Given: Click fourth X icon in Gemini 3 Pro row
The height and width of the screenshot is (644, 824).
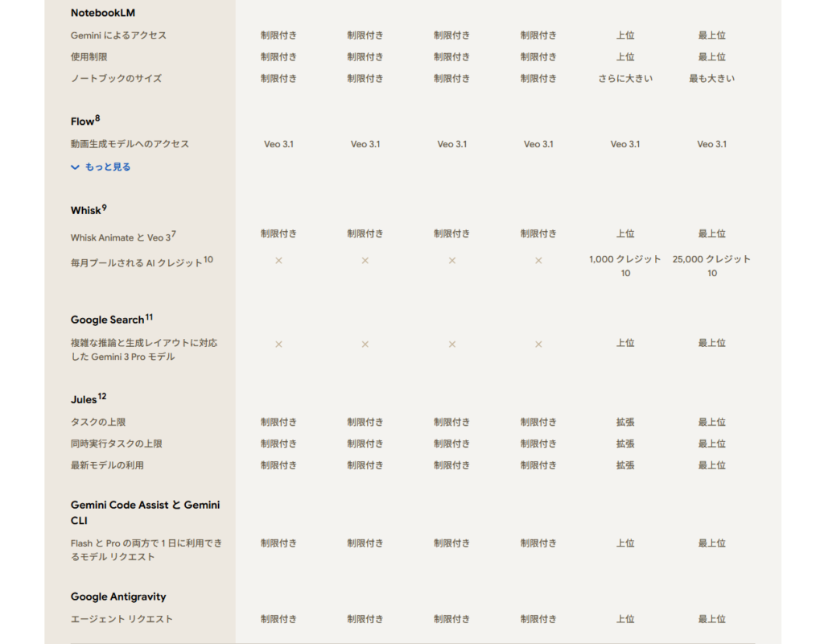Looking at the screenshot, I should click(538, 345).
